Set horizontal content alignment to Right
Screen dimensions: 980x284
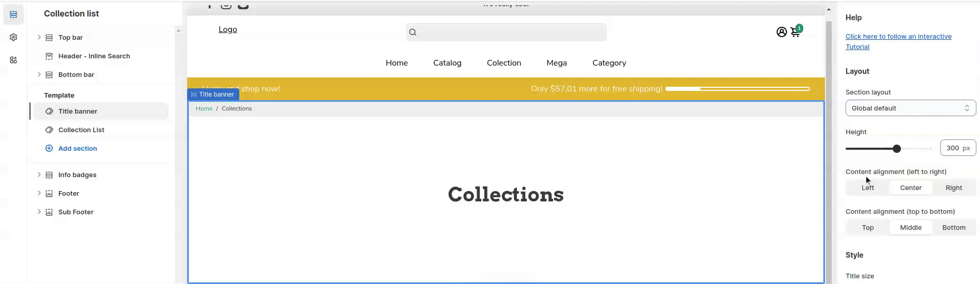click(953, 188)
